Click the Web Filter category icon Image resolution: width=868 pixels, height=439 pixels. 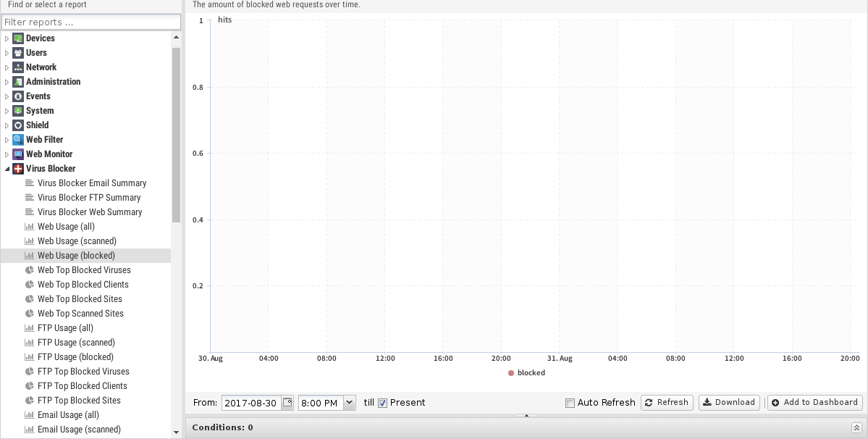coord(17,140)
